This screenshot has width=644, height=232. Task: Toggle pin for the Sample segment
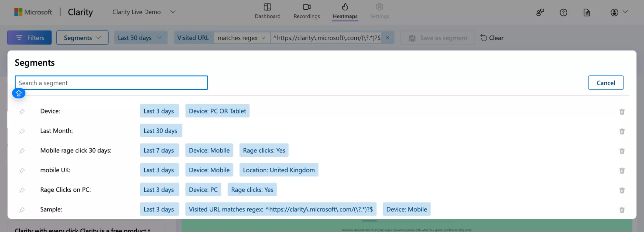(22, 210)
